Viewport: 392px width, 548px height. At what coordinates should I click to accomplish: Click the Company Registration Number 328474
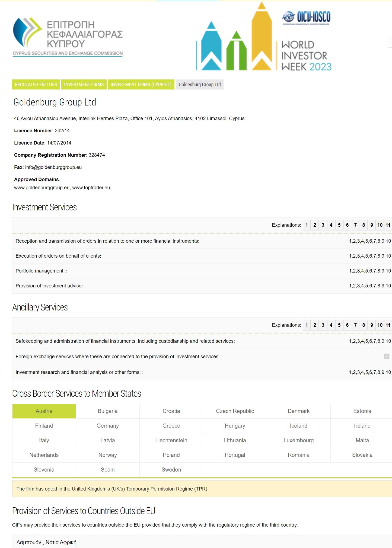(x=59, y=155)
